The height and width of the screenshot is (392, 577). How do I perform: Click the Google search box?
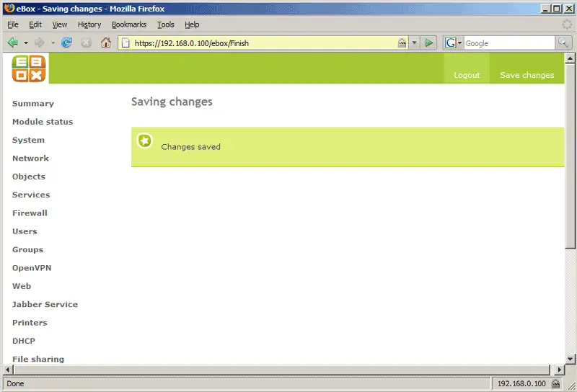click(x=509, y=43)
